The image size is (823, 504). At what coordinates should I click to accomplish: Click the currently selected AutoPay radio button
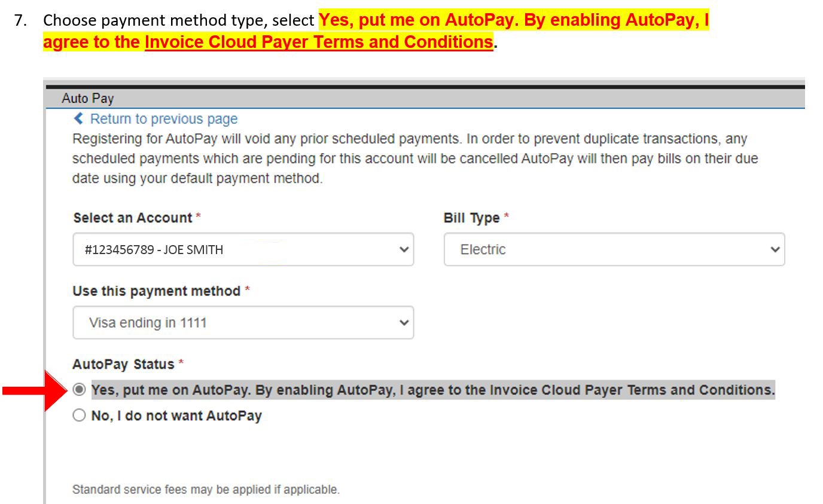click(78, 390)
